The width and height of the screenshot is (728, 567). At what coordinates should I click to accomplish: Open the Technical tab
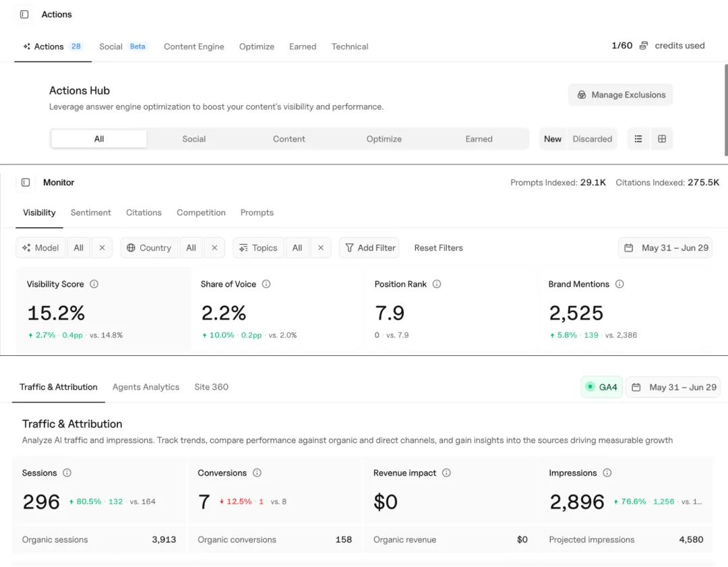click(x=350, y=47)
